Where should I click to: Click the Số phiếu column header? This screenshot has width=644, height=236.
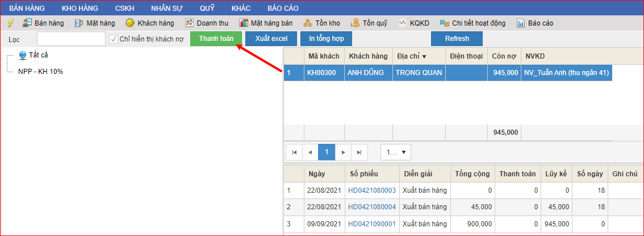372,174
